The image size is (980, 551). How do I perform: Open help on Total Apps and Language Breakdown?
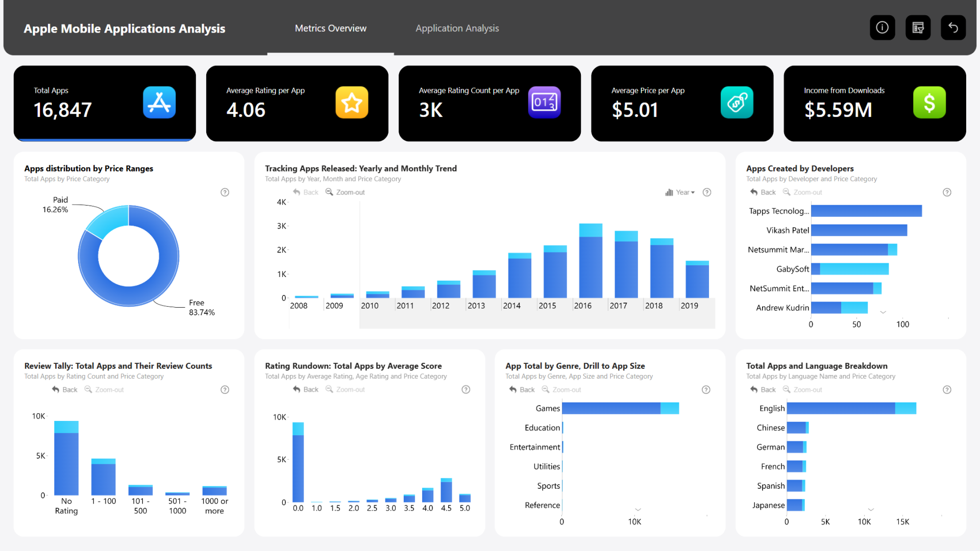coord(947,389)
